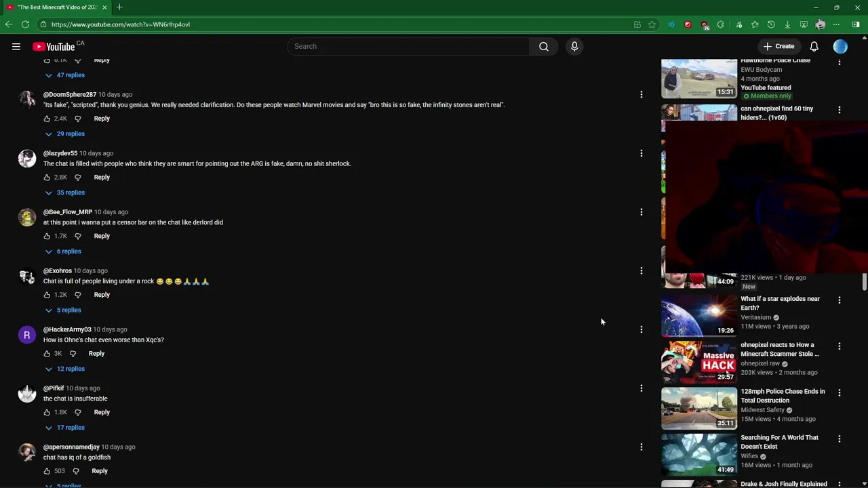The image size is (868, 488).
Task: Close the current YouTube browser tab
Action: point(104,7)
